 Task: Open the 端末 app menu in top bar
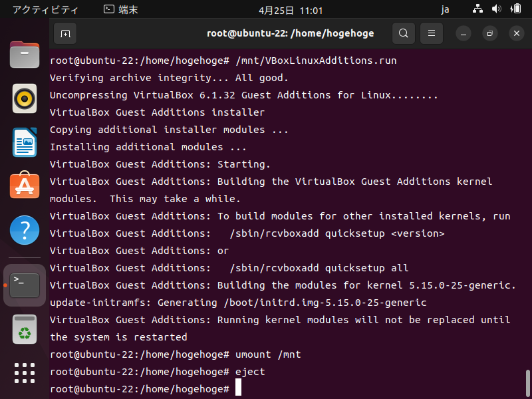click(x=121, y=10)
